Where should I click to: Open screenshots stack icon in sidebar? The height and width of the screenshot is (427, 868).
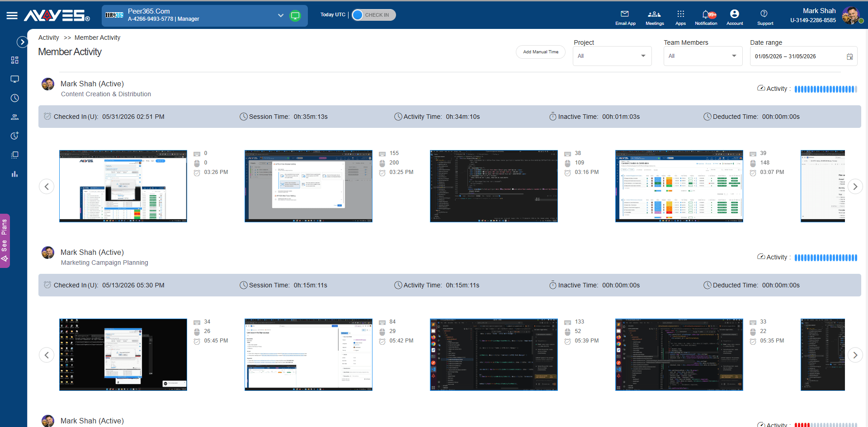(x=14, y=155)
